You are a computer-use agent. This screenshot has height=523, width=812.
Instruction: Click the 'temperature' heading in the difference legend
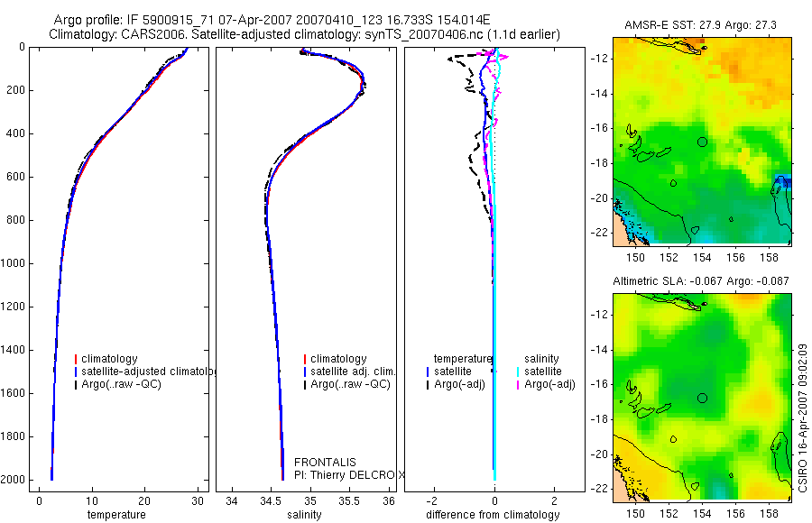pos(463,359)
